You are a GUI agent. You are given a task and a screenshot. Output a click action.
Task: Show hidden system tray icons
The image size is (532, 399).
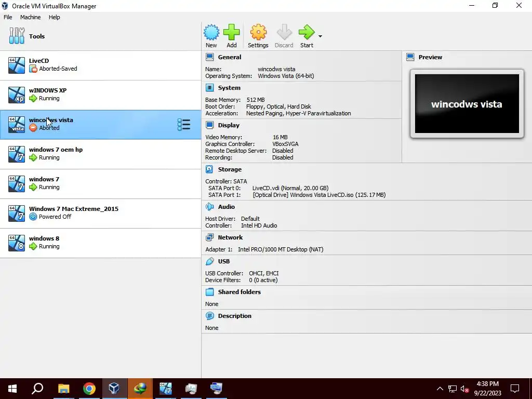tap(440, 389)
